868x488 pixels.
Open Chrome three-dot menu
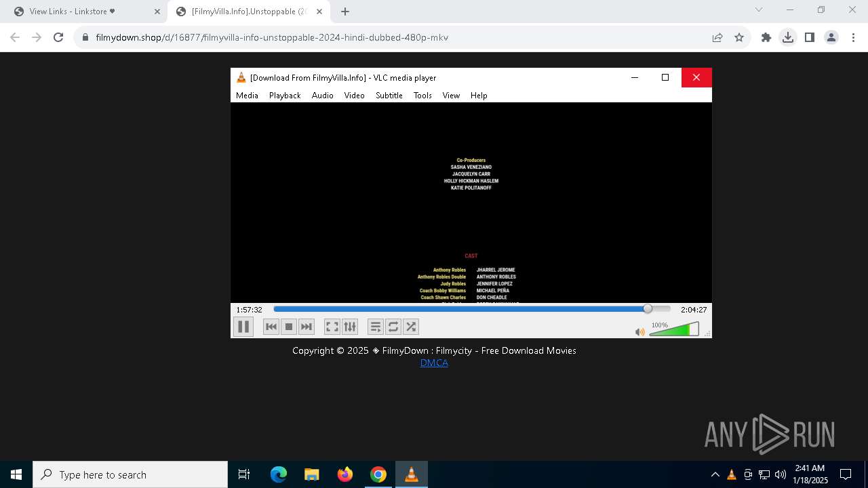coord(853,37)
